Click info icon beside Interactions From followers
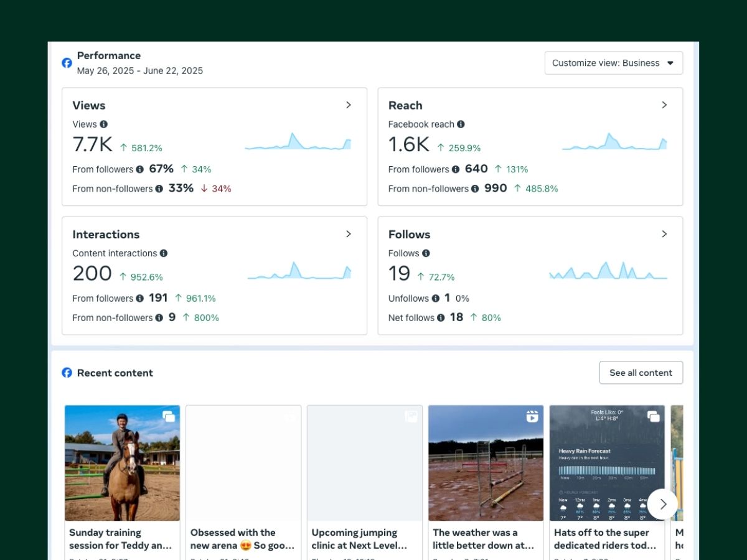The width and height of the screenshot is (747, 560). point(140,298)
